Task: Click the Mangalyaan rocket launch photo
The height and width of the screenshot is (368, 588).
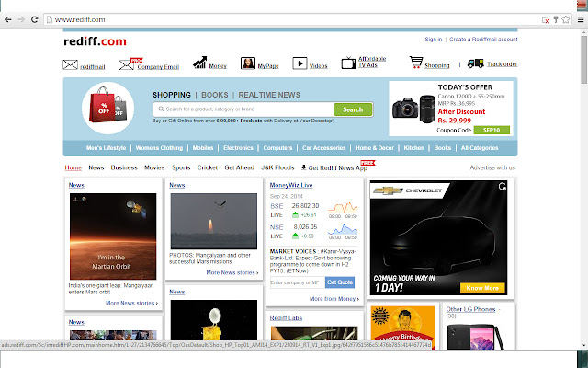Action: coord(214,221)
